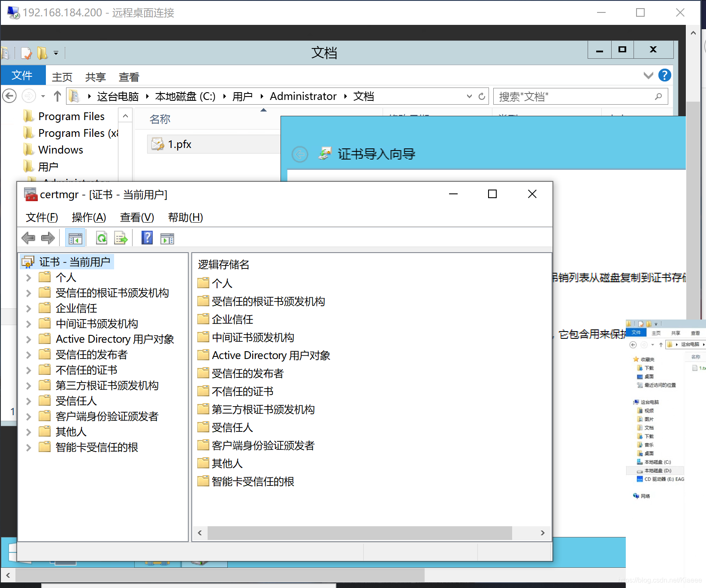Click the Explorer back navigation button

click(x=9, y=96)
